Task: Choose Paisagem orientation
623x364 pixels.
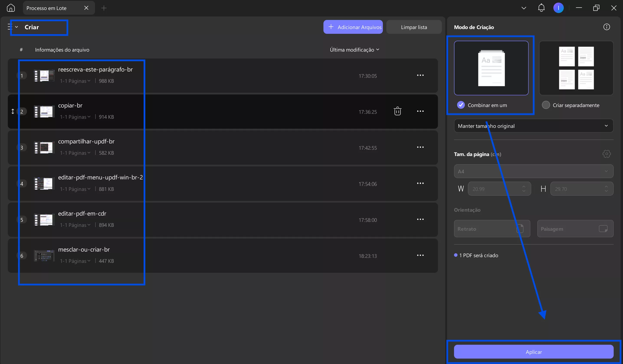Action: click(575, 229)
